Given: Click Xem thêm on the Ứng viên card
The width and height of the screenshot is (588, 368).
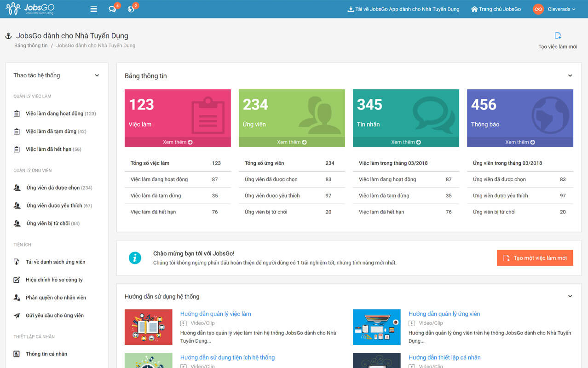Looking at the screenshot, I should [x=292, y=142].
